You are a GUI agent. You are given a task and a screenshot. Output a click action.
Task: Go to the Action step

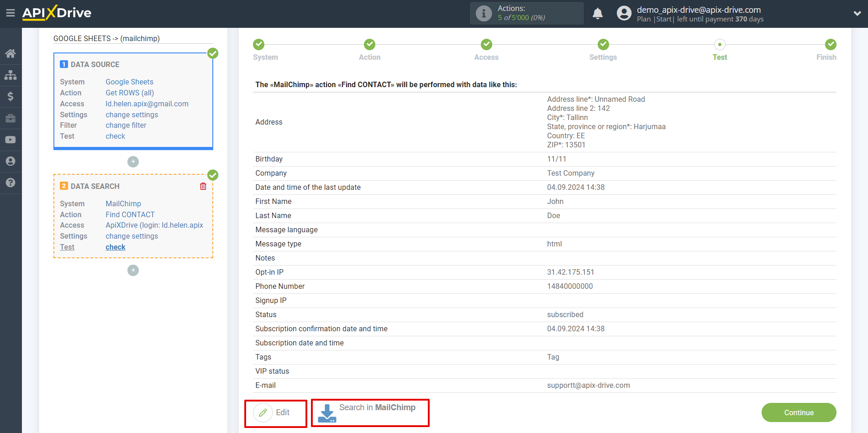click(369, 44)
